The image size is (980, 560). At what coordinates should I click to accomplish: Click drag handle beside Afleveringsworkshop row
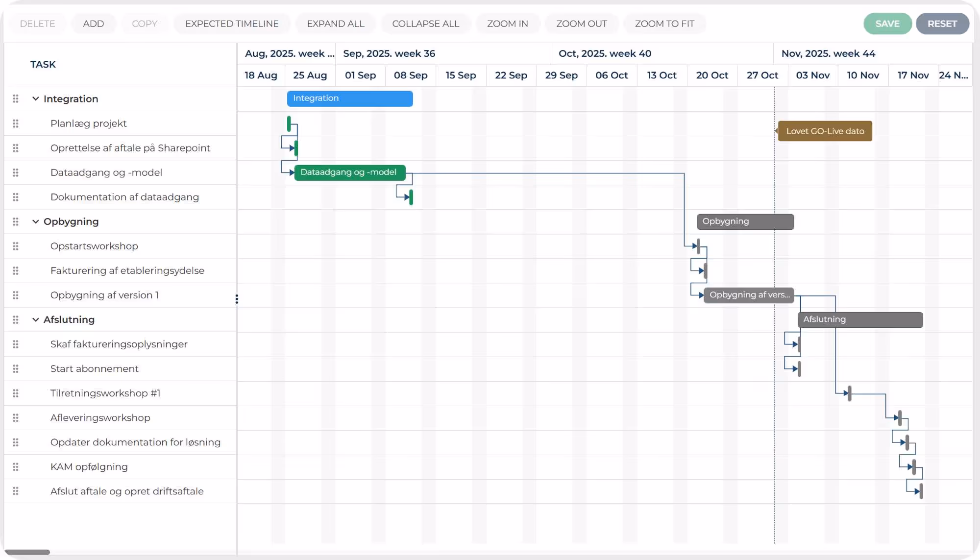pos(16,417)
